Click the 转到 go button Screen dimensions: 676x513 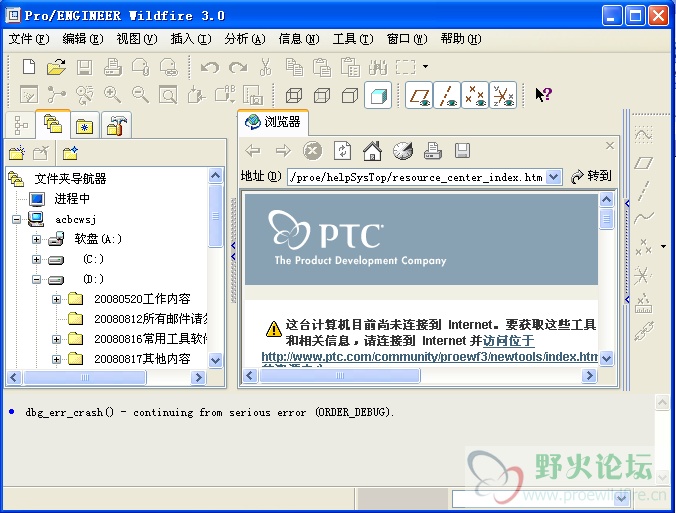(591, 176)
